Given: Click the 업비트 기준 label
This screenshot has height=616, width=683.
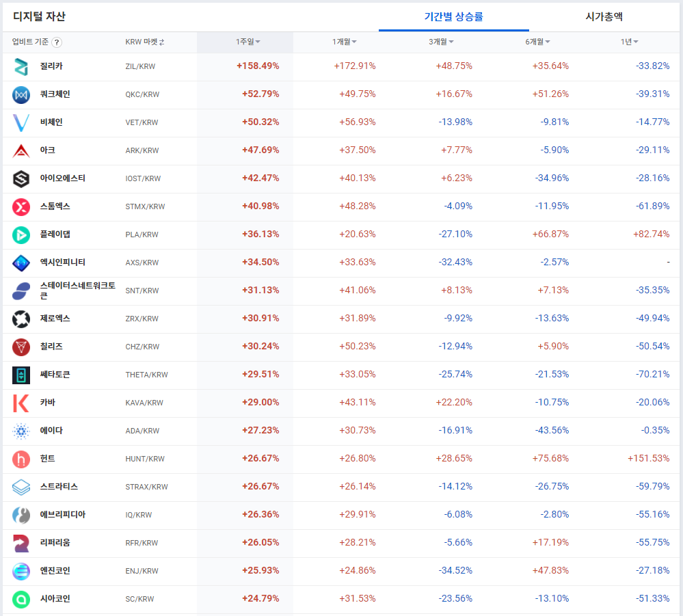Looking at the screenshot, I should pos(31,42).
